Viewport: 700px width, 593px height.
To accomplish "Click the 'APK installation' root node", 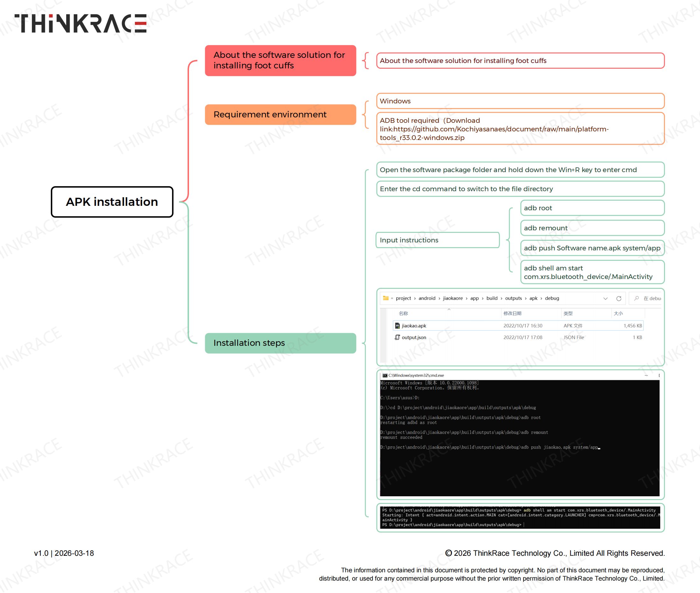I will point(112,202).
